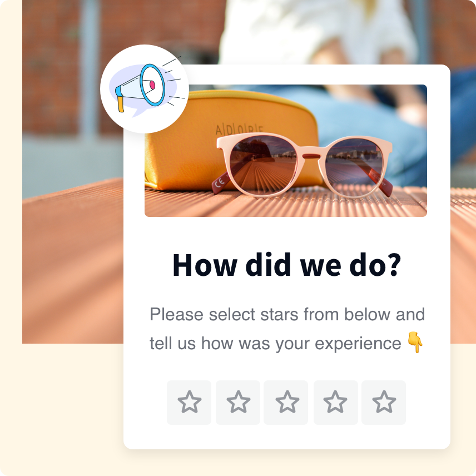Click the blurred person in white shirt
Viewport: 476px width, 476px height.
319,31
